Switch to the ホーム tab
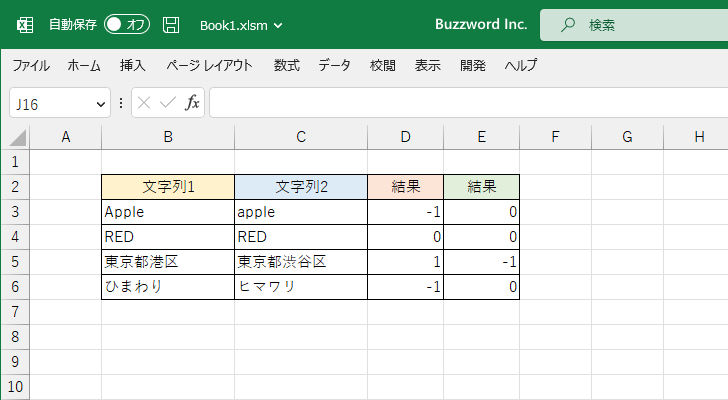 (84, 65)
